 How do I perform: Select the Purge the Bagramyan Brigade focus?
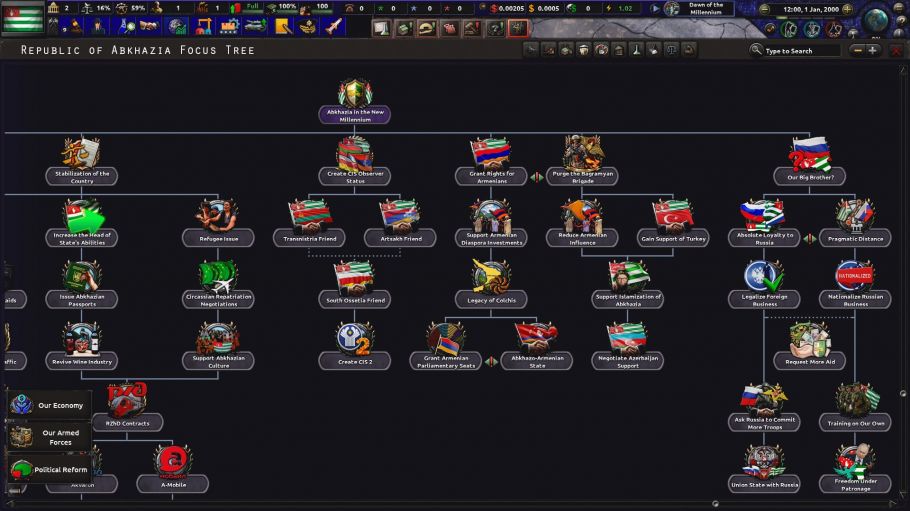(582, 161)
